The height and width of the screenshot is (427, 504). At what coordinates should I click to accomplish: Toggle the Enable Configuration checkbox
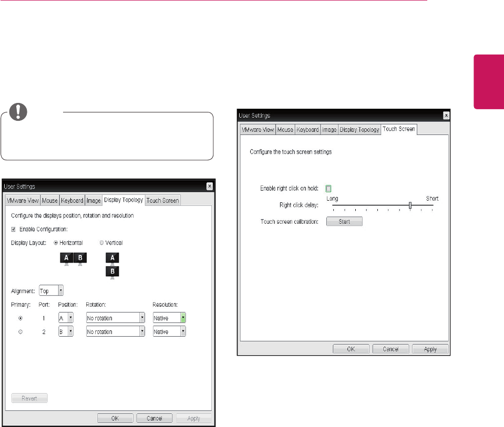coord(13,229)
